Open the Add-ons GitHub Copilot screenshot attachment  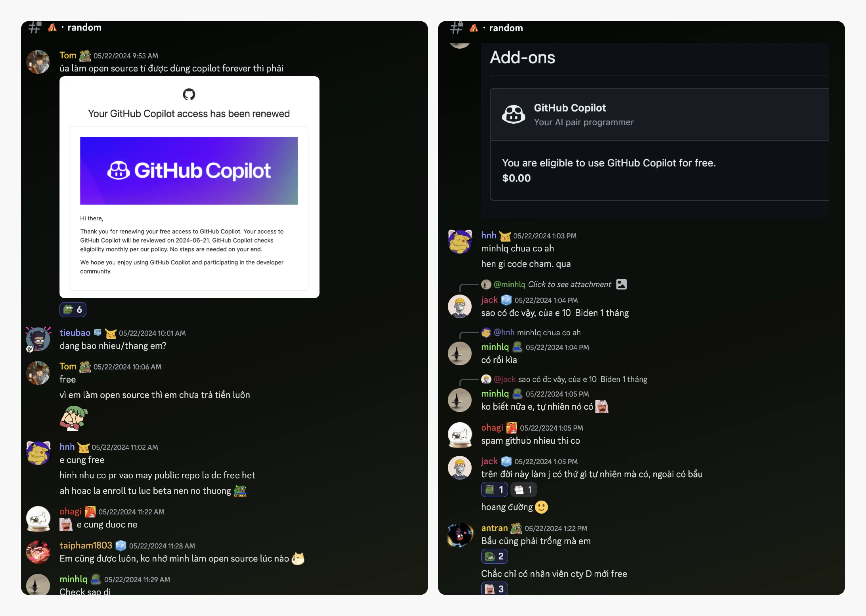point(655,131)
